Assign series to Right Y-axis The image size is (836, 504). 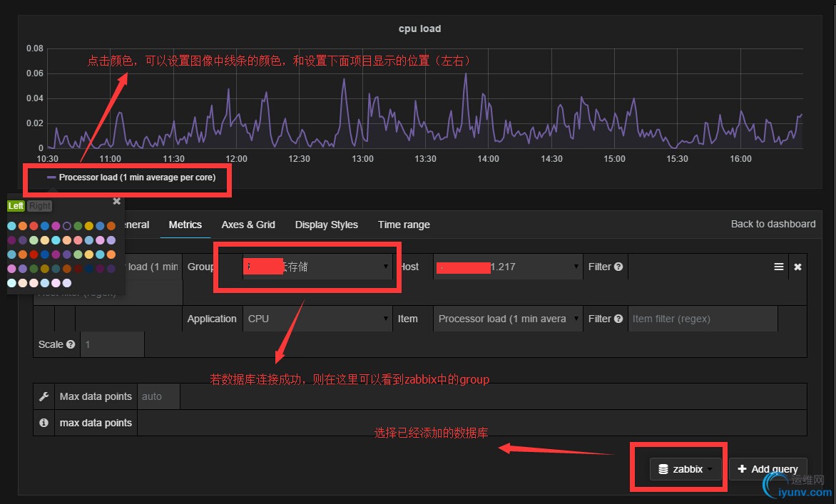(39, 205)
